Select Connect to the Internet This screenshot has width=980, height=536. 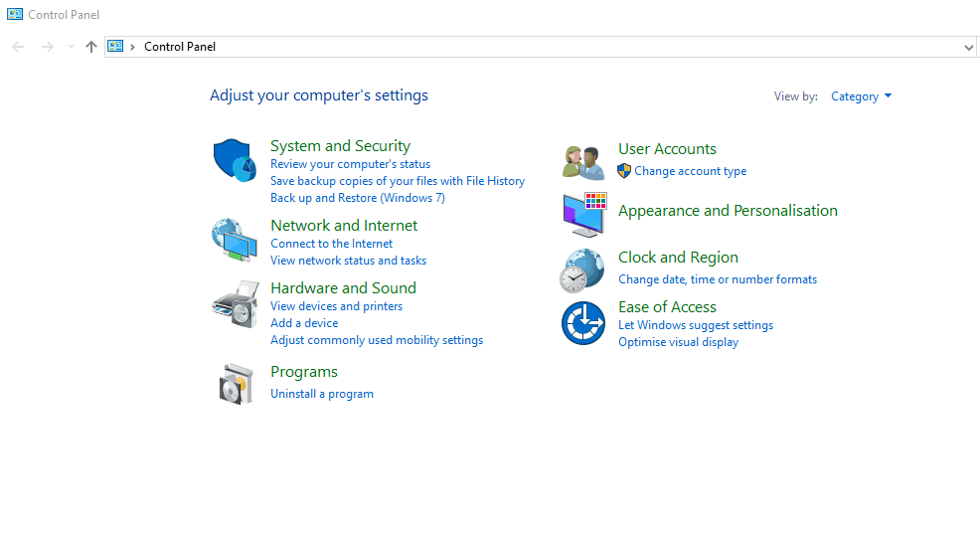[x=331, y=244]
